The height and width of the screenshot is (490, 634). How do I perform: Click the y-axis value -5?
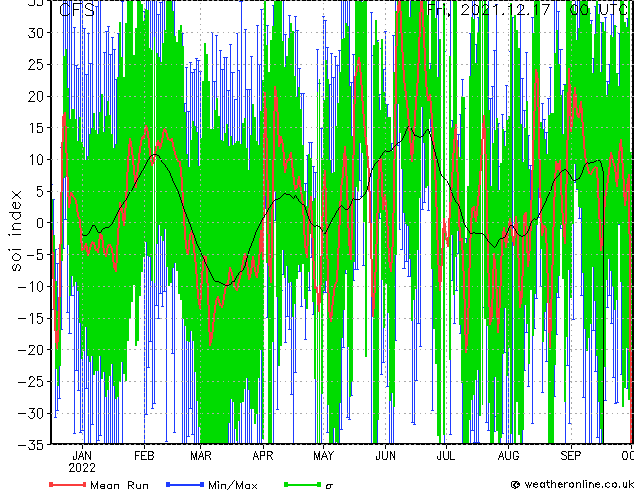tap(35, 255)
